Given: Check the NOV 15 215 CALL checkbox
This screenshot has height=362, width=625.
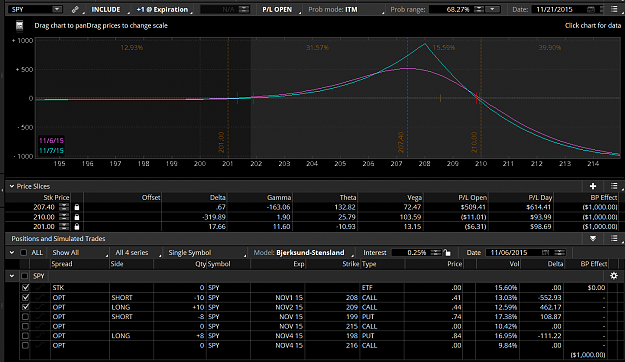Looking at the screenshot, I should [26, 326].
